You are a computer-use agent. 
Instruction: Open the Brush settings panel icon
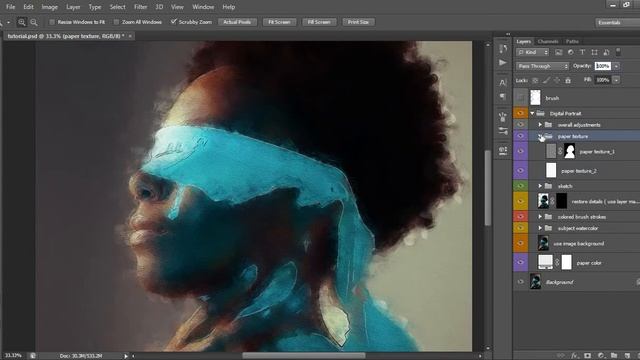tap(503, 131)
